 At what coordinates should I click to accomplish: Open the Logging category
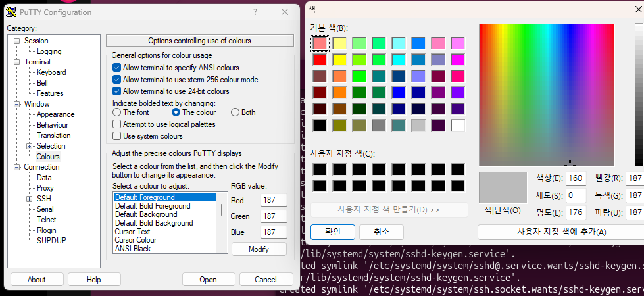pos(49,51)
